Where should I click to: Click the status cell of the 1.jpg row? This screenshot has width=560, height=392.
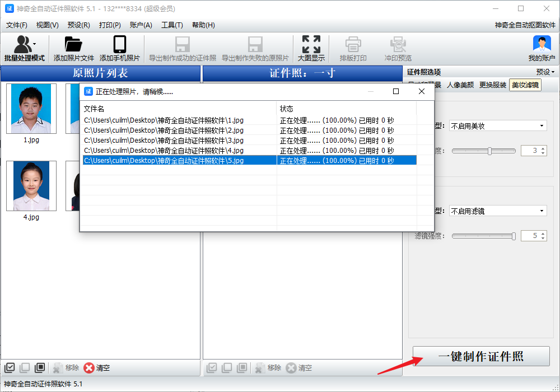pos(347,120)
